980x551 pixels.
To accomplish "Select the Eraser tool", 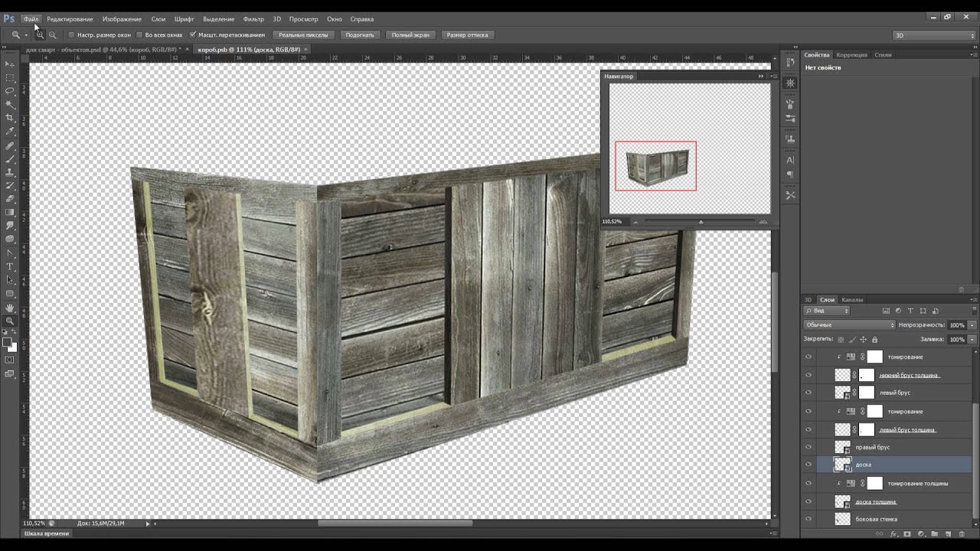I will 10,199.
